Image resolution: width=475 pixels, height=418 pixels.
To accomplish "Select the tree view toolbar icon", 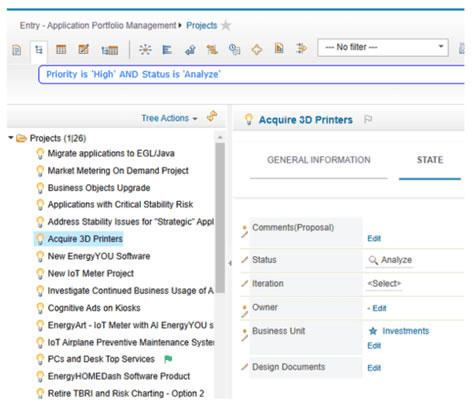I will [x=39, y=50].
